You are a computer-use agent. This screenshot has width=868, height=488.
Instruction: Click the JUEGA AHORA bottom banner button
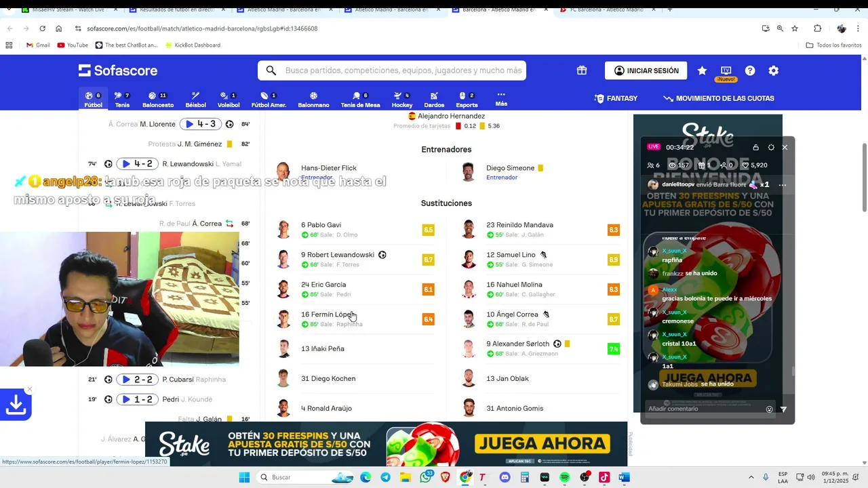(542, 444)
